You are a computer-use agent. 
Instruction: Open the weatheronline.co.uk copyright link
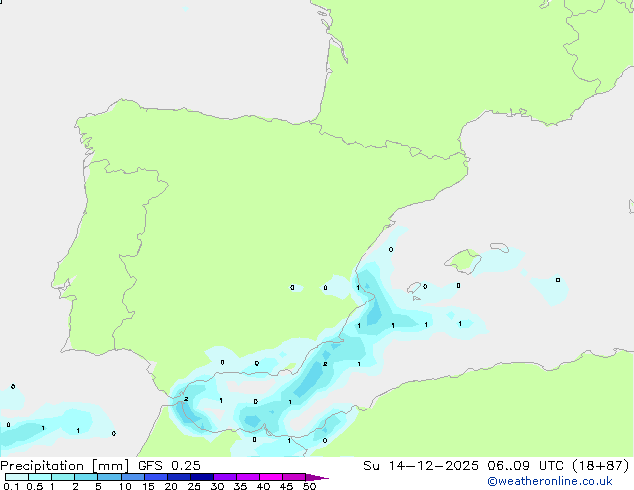click(549, 481)
